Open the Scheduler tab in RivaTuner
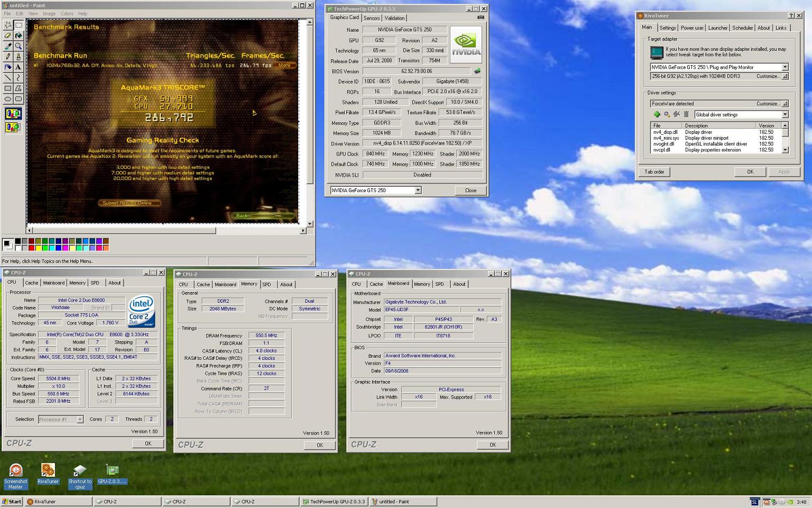 [x=742, y=28]
